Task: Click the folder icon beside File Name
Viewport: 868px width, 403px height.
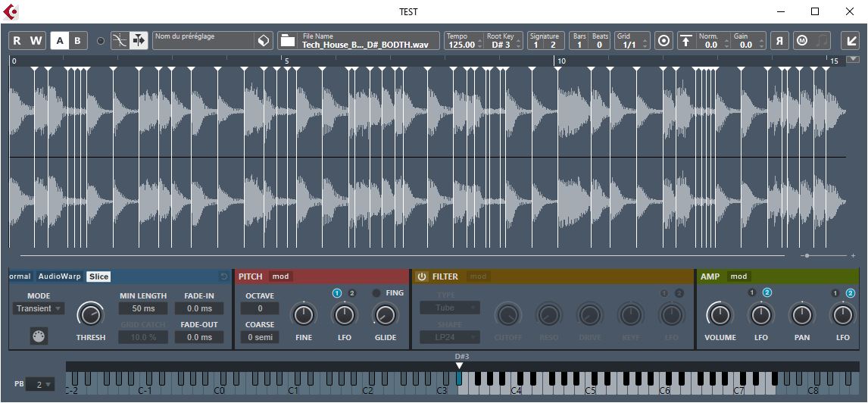Action: tap(287, 41)
